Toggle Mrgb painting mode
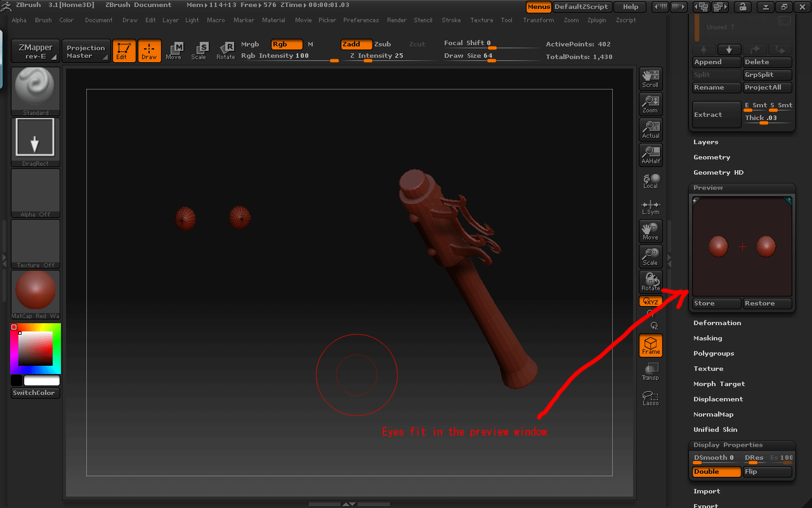Viewport: 812px width, 508px height. (x=250, y=44)
